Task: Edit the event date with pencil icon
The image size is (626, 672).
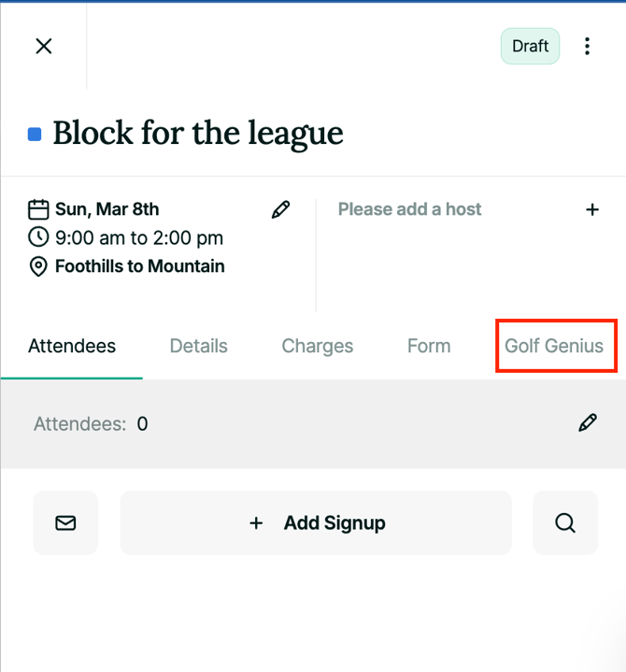Action: point(280,210)
